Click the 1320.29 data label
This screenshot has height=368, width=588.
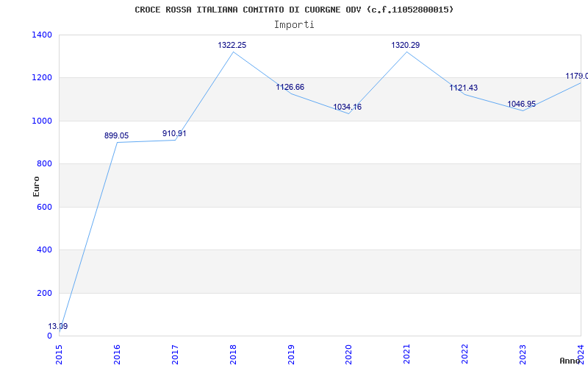(x=406, y=45)
